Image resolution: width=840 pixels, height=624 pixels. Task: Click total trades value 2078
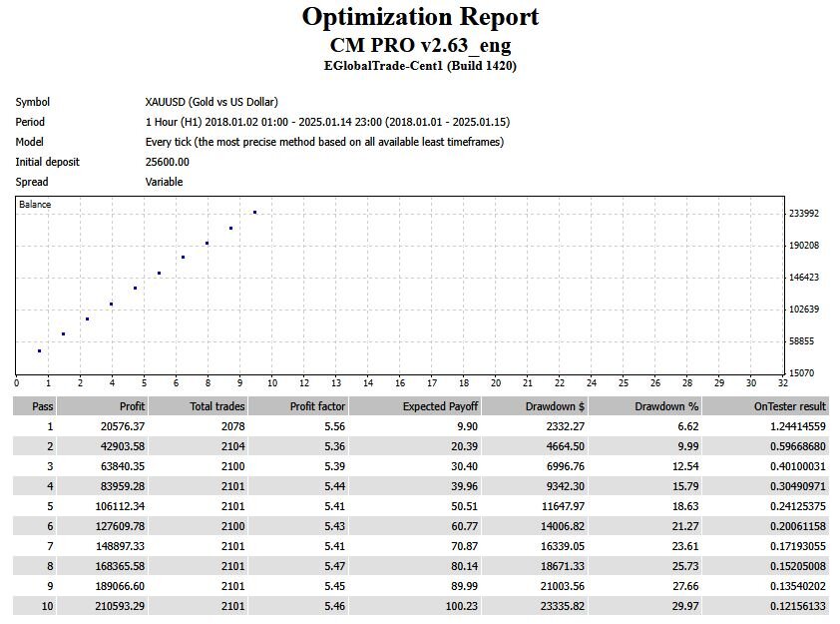[233, 426]
